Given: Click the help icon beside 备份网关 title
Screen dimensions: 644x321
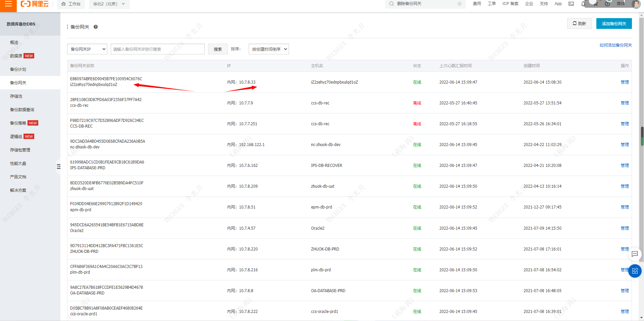Looking at the screenshot, I should point(96,27).
